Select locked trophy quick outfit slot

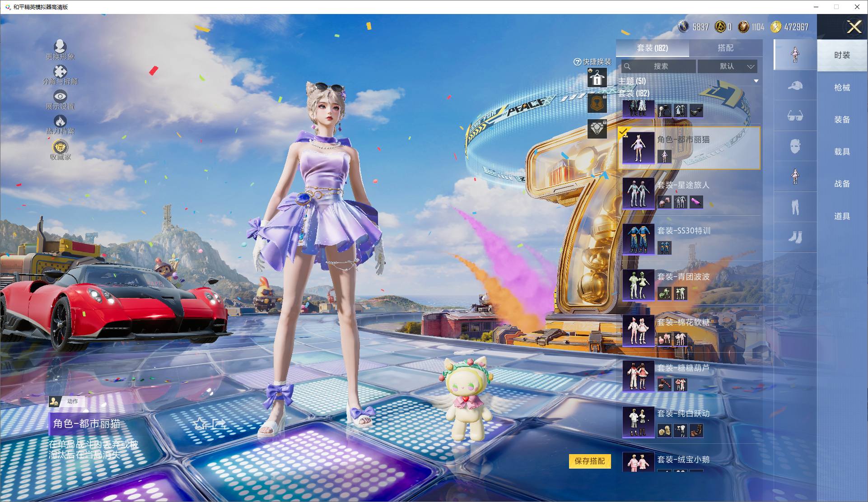pos(597,103)
